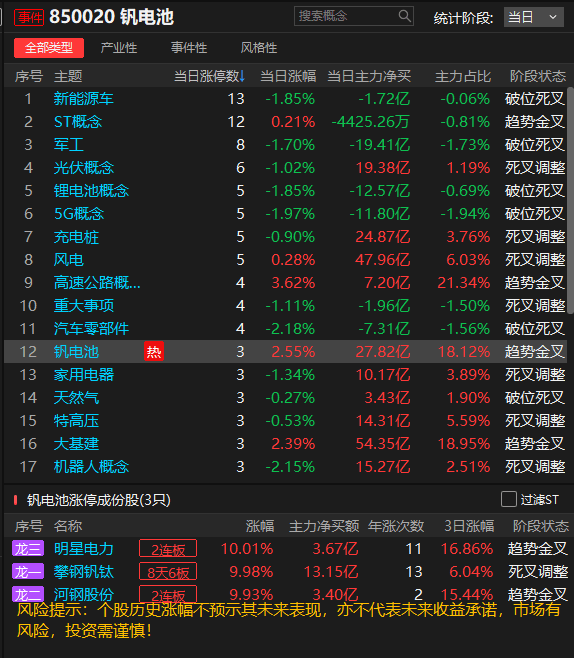Screen dimensions: 574x658
Task: Open the 新能源车 theme link
Action: pos(83,99)
